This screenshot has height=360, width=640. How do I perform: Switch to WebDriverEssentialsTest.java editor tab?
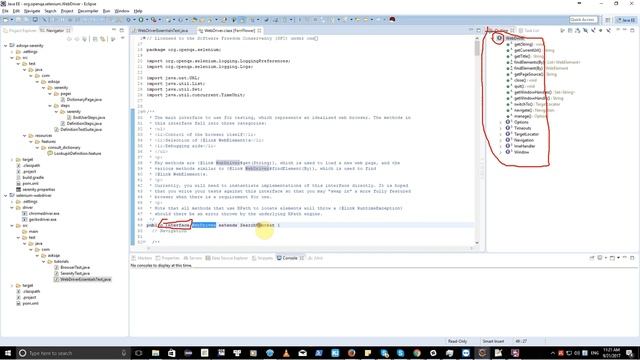coord(160,31)
